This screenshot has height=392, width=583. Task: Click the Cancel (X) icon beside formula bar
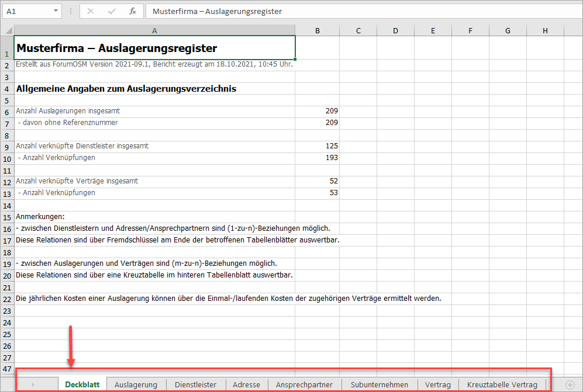coord(91,11)
